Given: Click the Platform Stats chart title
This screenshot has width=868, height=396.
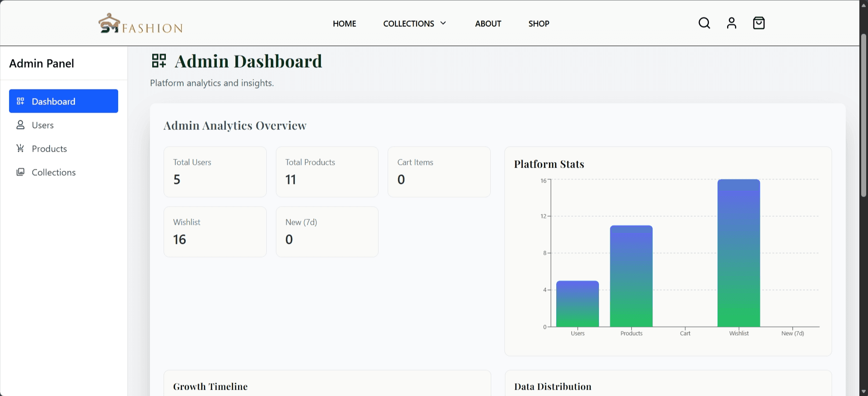Looking at the screenshot, I should point(549,164).
